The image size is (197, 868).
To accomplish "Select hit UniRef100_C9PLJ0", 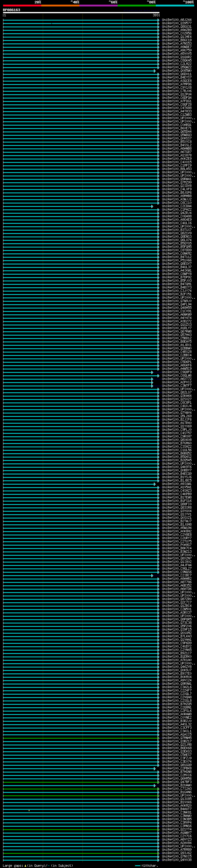I will pos(177,430).
